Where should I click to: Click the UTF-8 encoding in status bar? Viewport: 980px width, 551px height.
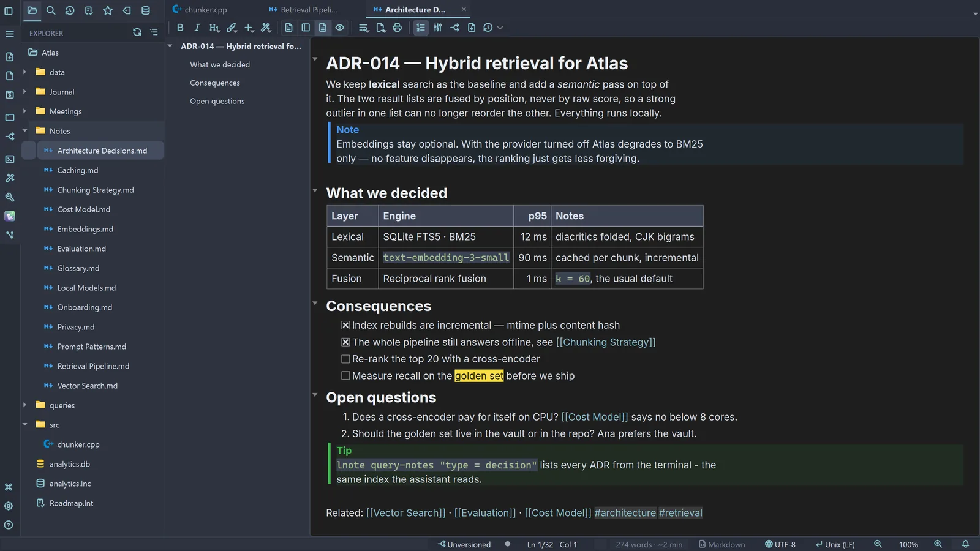pos(780,544)
